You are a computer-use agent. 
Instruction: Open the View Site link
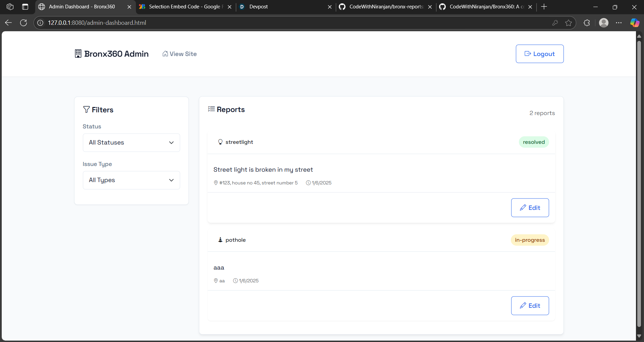tap(179, 54)
